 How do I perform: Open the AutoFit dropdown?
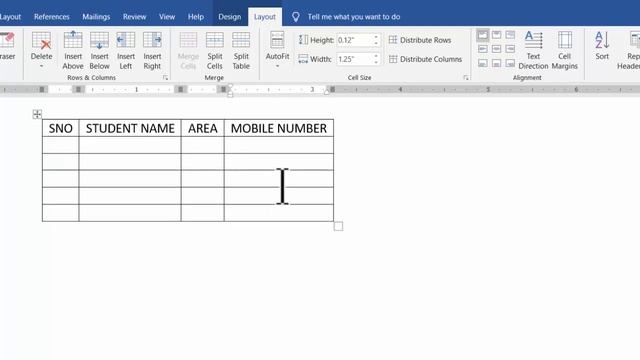(x=277, y=50)
